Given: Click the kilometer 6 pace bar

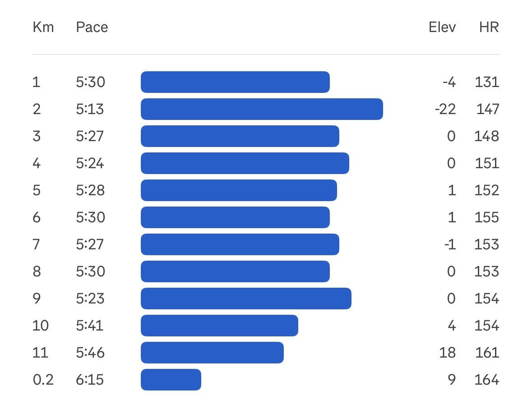Looking at the screenshot, I should [235, 217].
